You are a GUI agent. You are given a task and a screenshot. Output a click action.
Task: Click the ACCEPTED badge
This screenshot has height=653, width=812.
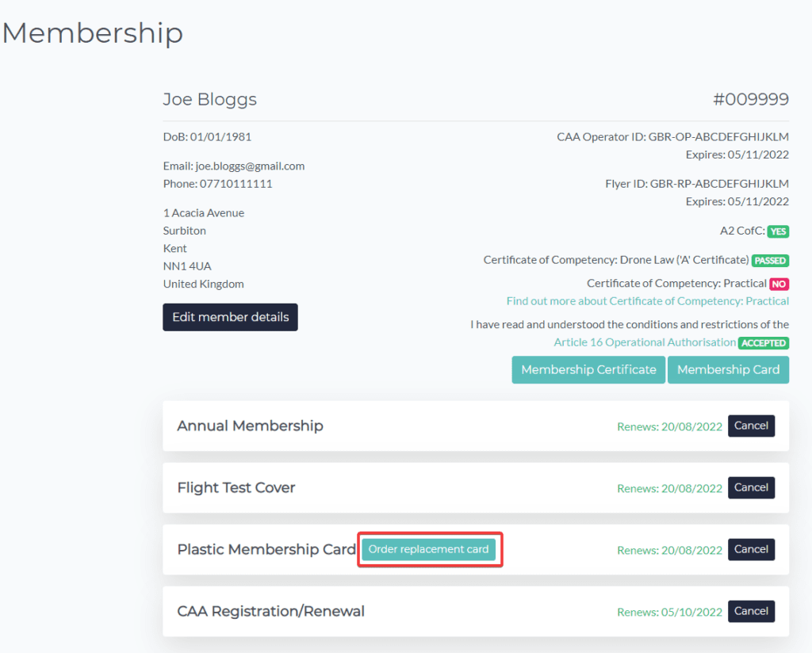(764, 343)
